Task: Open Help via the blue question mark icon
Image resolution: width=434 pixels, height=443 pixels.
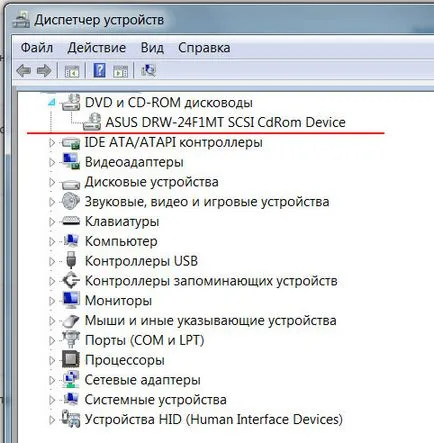Action: [x=99, y=70]
